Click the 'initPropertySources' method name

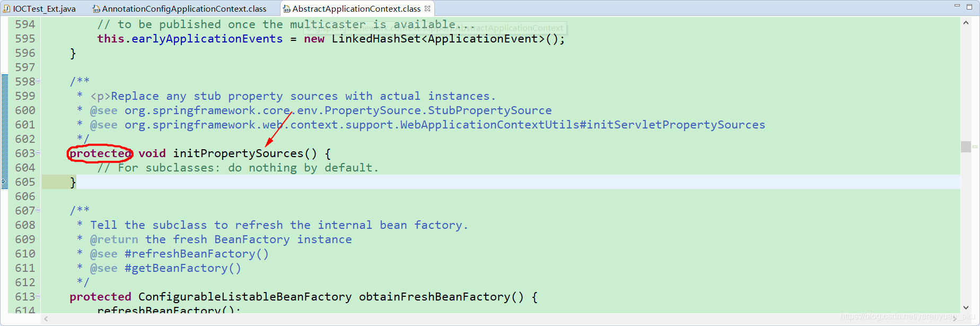point(238,153)
